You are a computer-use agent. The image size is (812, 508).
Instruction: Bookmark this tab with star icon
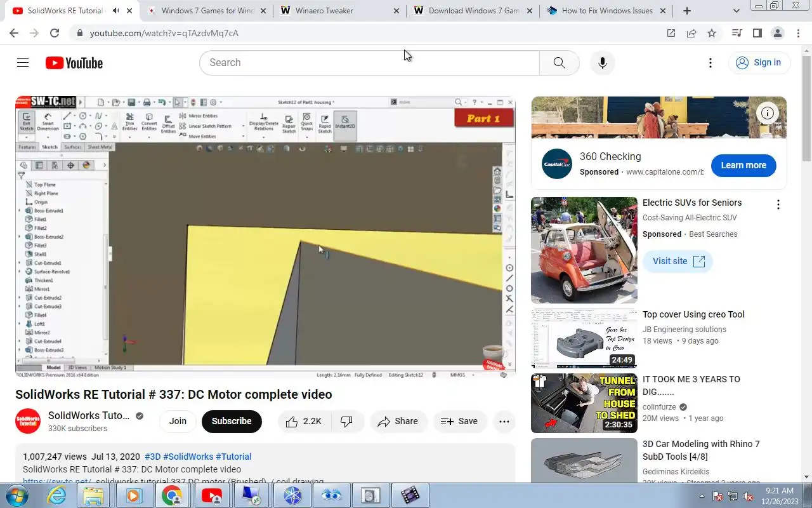click(x=712, y=33)
